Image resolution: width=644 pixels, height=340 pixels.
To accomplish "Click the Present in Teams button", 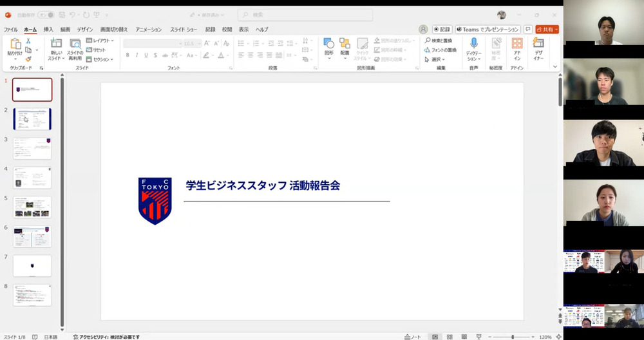I will click(x=488, y=30).
